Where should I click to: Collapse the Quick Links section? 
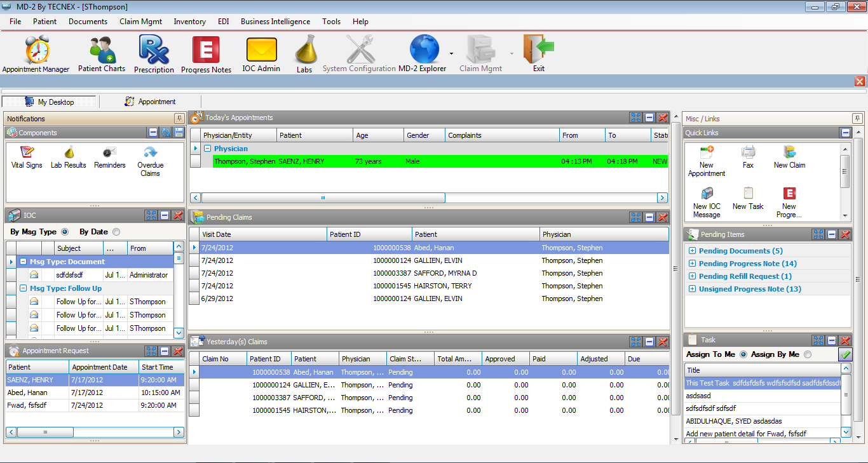point(845,133)
